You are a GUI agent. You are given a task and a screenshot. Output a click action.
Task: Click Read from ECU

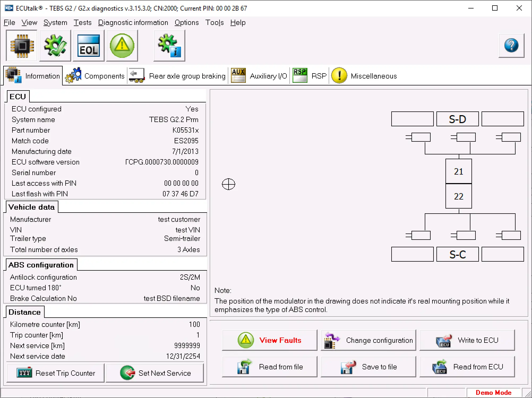(467, 367)
